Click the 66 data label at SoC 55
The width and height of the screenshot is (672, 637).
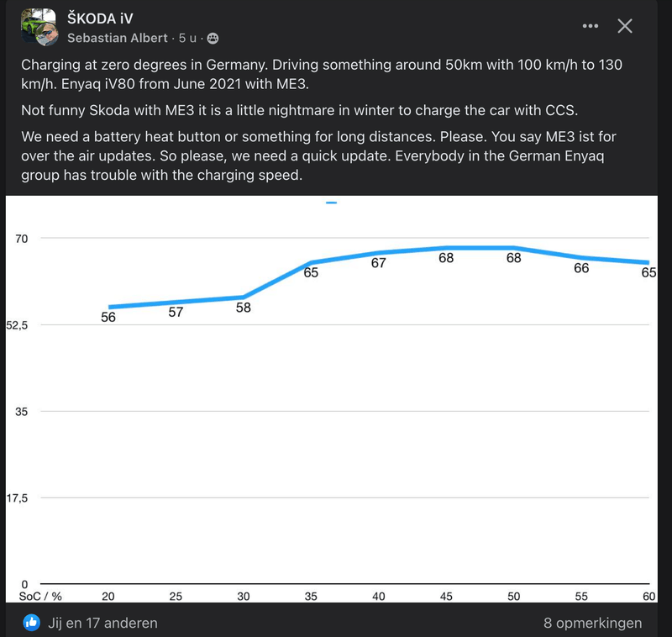[x=581, y=268]
